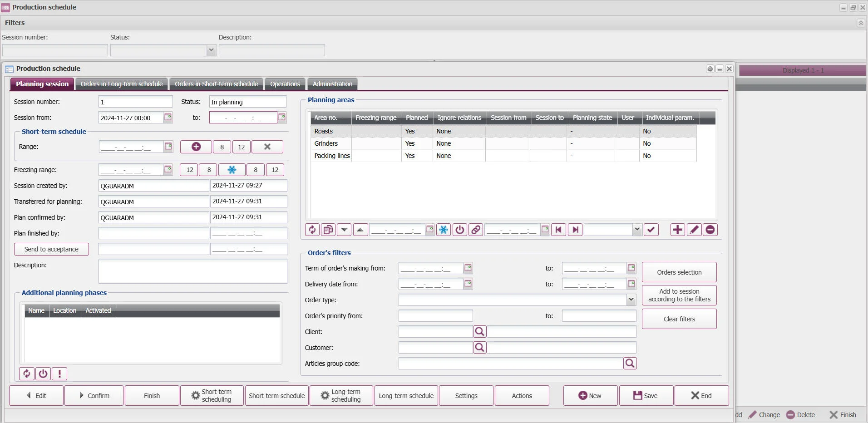Click Change in the background window toolbar

[x=764, y=414]
